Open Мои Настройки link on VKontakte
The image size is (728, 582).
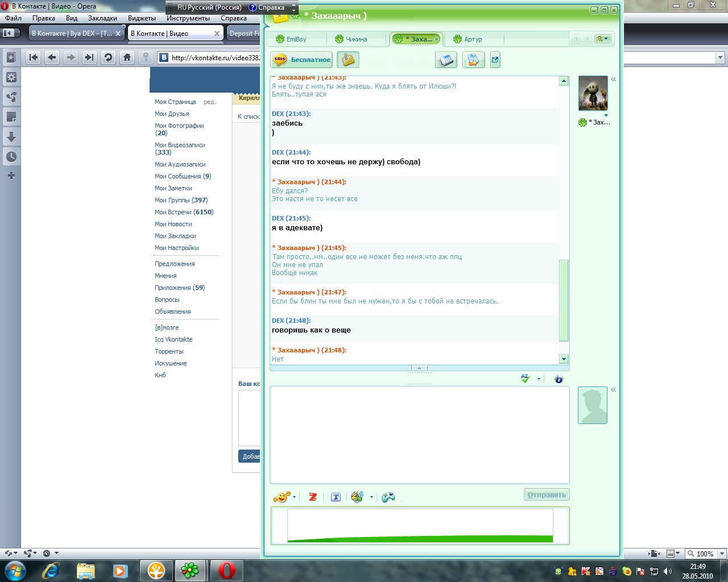click(x=176, y=248)
